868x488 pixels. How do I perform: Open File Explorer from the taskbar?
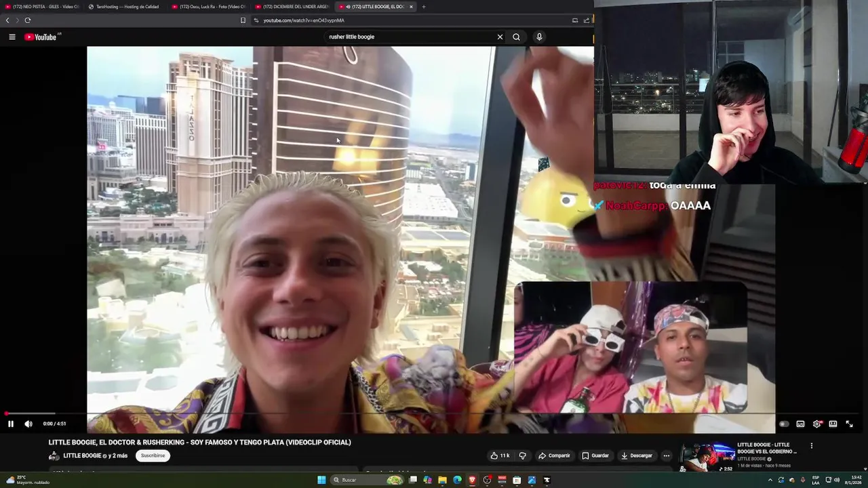442,480
